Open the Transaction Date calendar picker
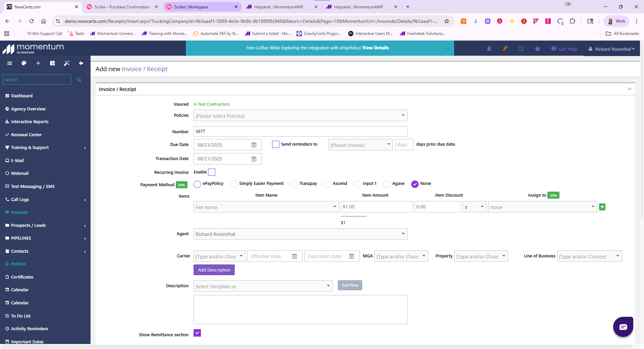The image size is (644, 349). click(254, 159)
